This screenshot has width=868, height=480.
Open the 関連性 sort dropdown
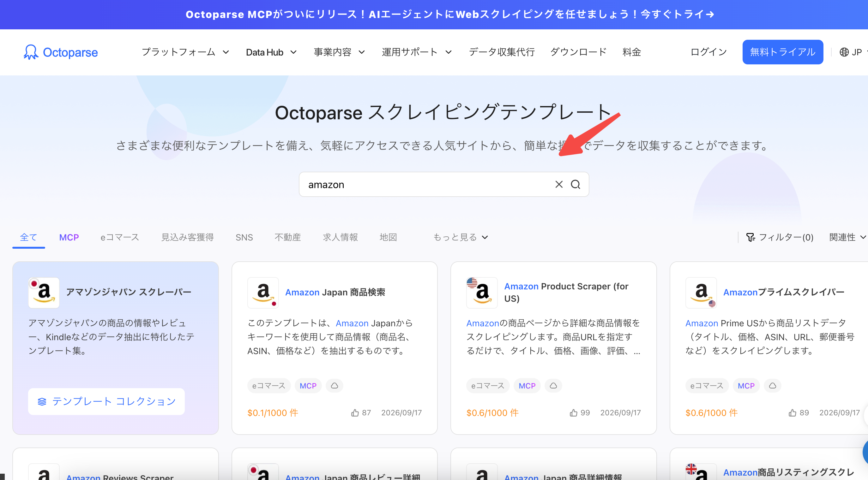847,237
